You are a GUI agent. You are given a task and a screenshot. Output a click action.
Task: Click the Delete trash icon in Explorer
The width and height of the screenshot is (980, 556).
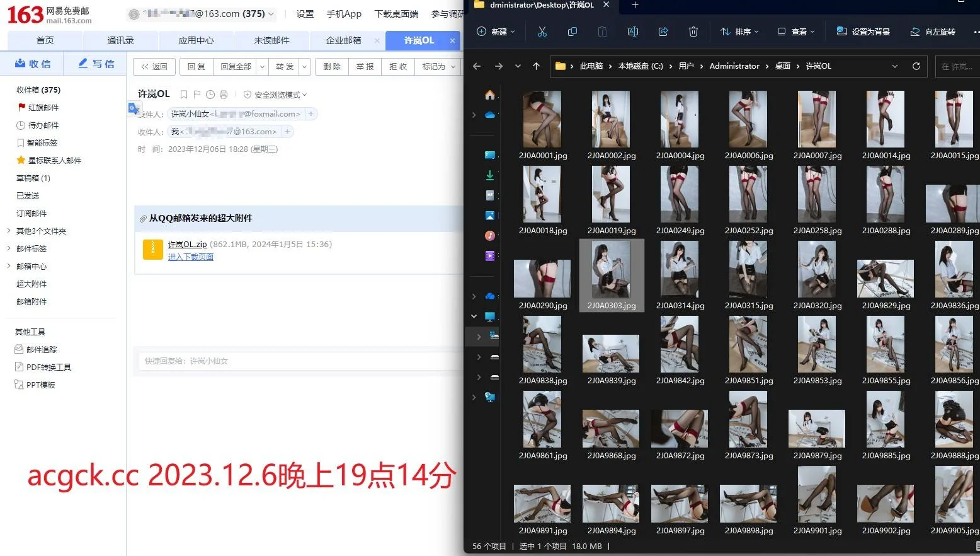(693, 32)
